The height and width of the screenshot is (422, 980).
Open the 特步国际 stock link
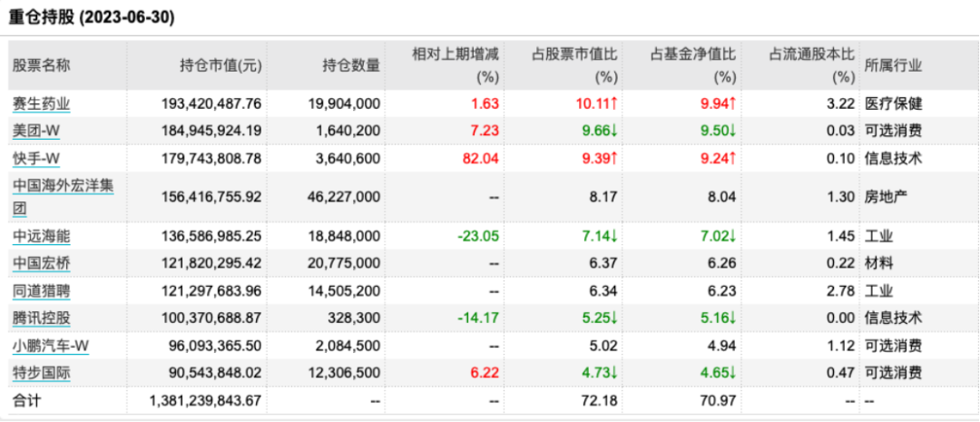point(41,373)
